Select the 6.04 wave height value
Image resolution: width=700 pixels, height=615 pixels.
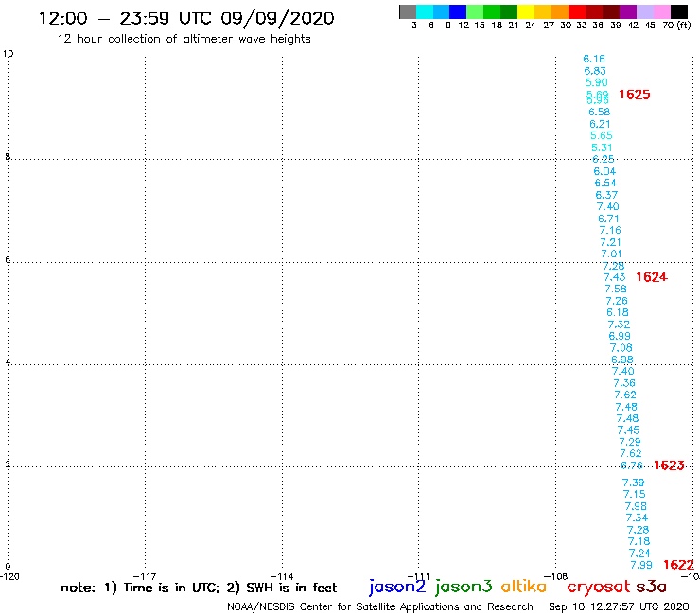604,171
